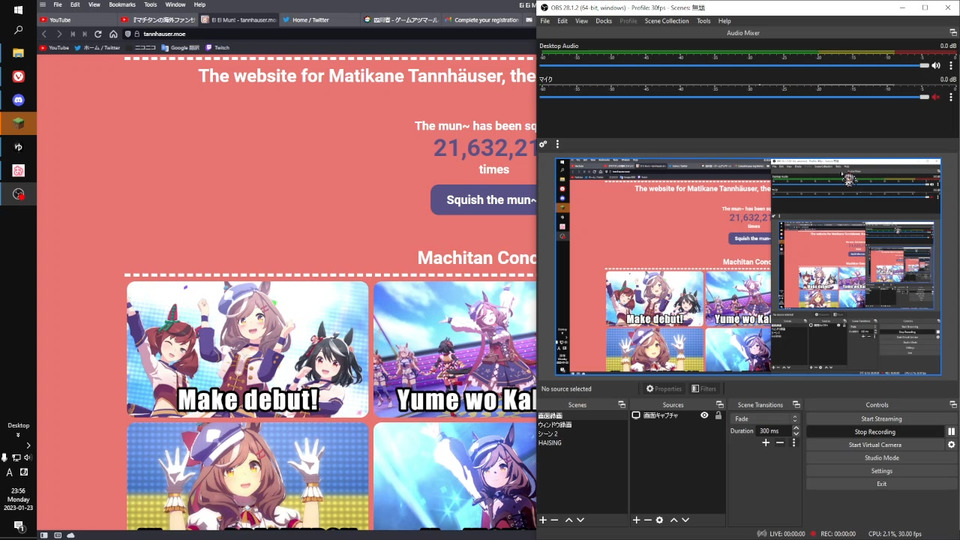Switch to Home / Twitter browser tab
Viewport: 960px width, 540px height.
coord(319,20)
